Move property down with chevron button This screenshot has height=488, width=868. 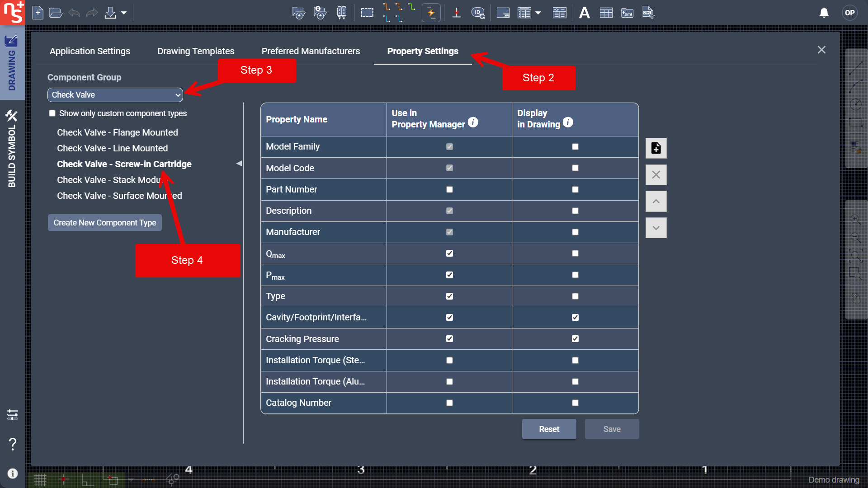[656, 228]
